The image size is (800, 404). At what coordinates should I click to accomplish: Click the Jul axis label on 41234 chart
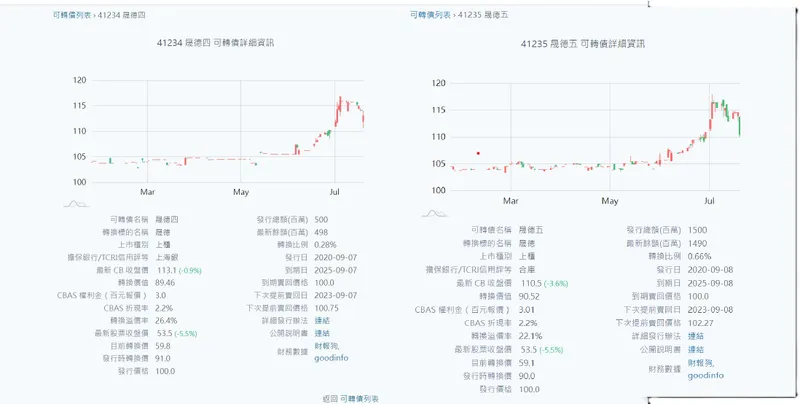tap(334, 191)
